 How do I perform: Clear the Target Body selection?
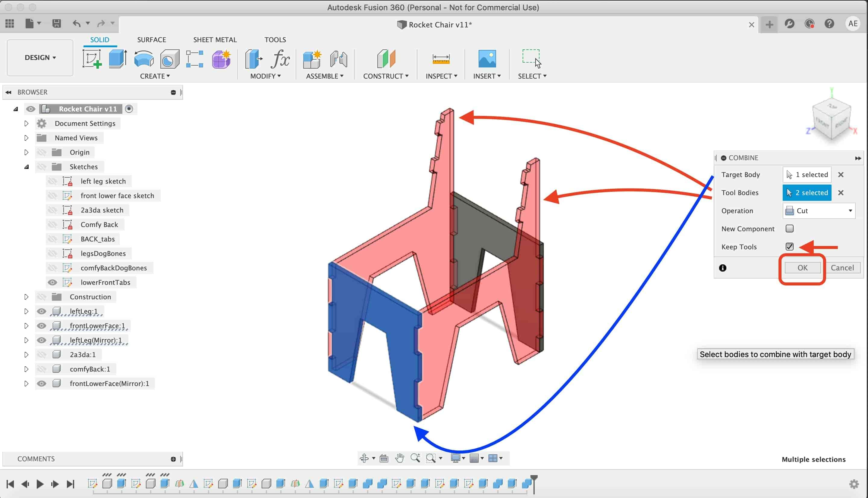[841, 174]
